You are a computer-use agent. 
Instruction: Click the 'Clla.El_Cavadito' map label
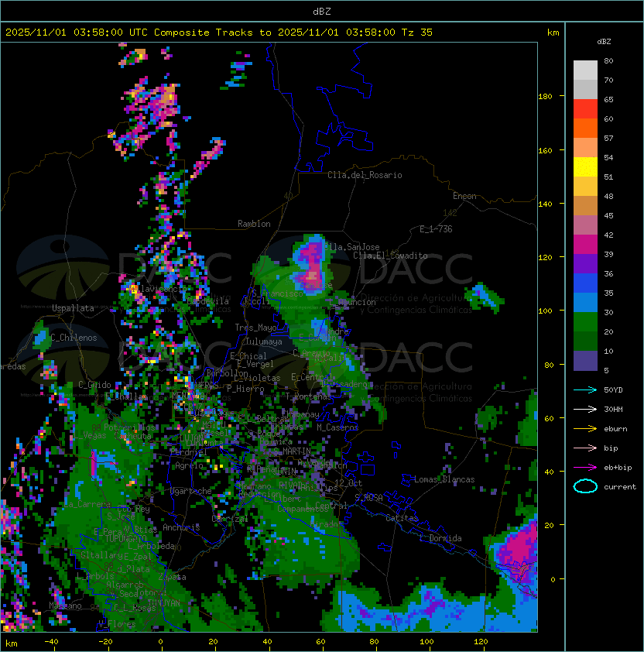(390, 256)
